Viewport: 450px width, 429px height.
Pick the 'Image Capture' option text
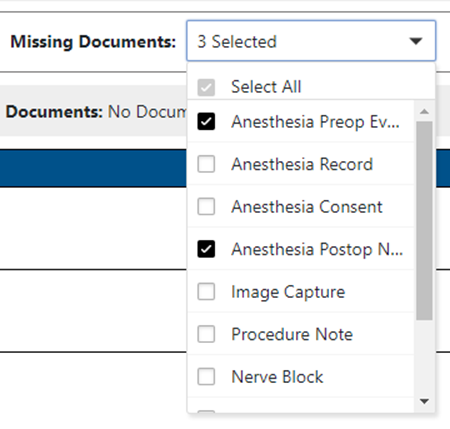tap(288, 292)
